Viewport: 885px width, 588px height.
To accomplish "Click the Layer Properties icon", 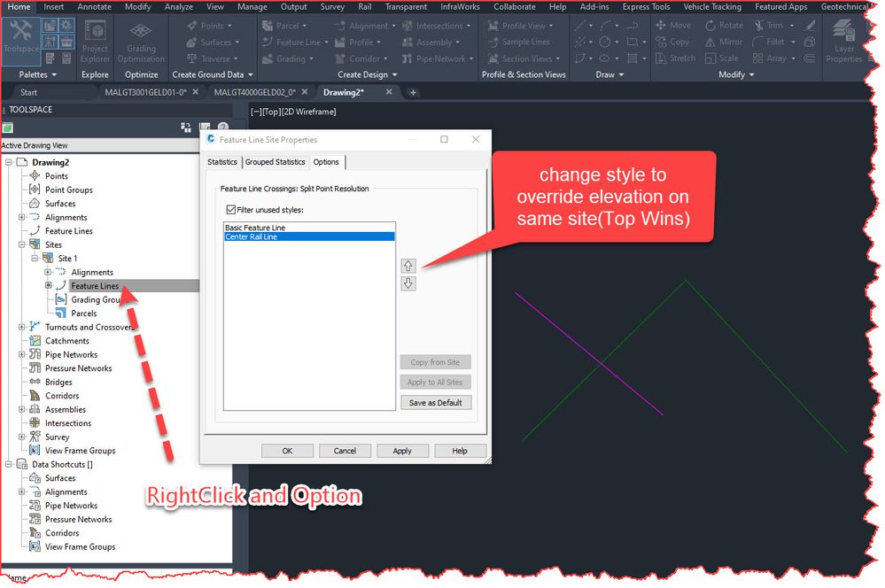I will (x=843, y=43).
